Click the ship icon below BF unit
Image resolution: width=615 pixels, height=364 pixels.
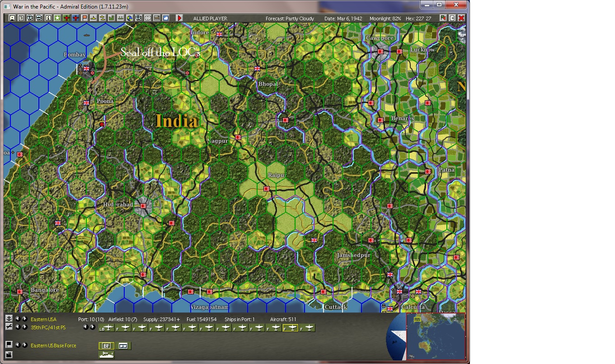pyautogui.click(x=107, y=355)
